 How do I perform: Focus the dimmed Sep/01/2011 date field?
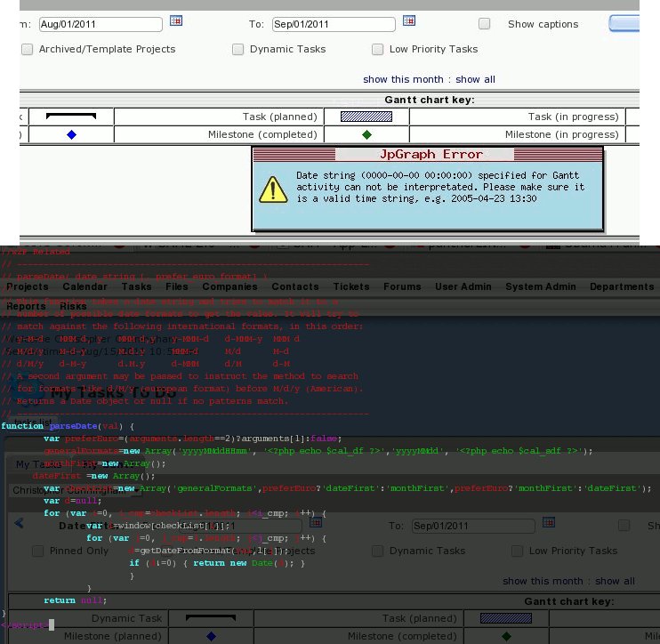coord(473,526)
